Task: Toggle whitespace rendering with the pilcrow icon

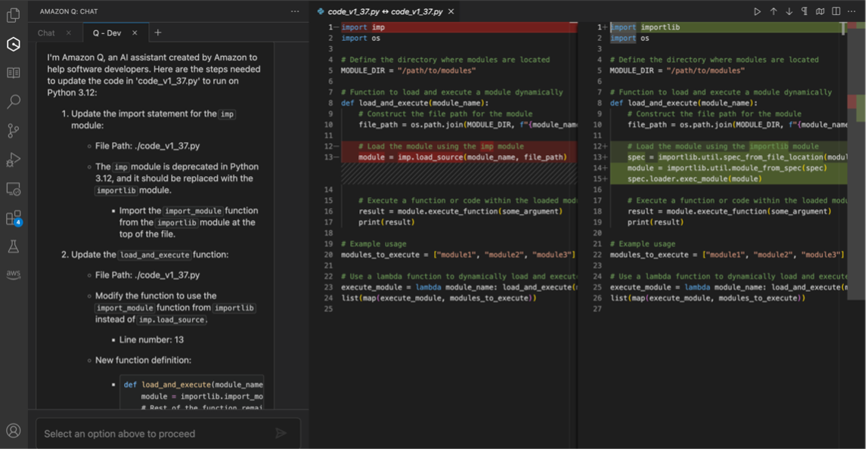Action: click(804, 11)
